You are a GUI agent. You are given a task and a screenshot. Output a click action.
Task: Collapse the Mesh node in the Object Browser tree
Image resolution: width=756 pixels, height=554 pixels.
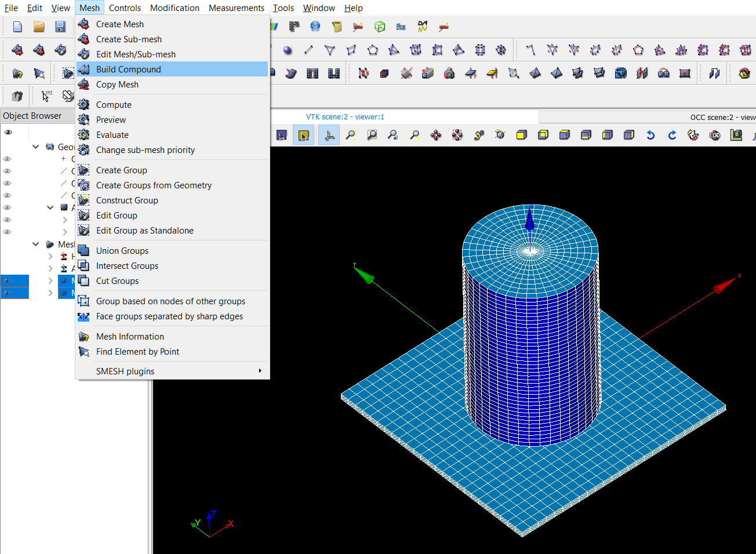coord(35,244)
